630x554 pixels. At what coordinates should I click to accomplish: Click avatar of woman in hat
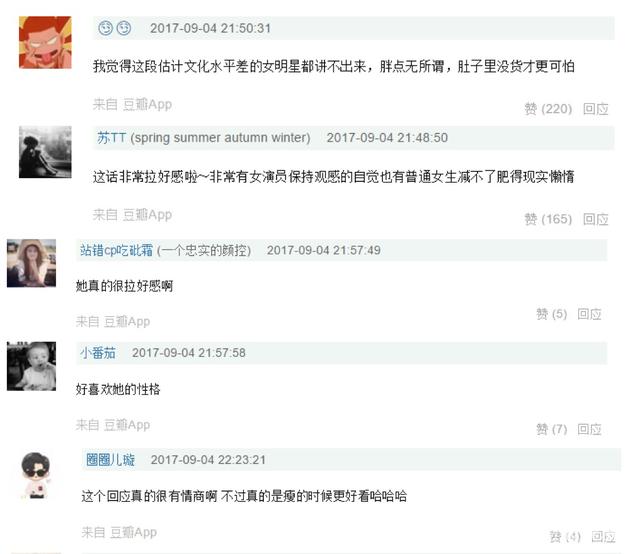click(x=31, y=263)
